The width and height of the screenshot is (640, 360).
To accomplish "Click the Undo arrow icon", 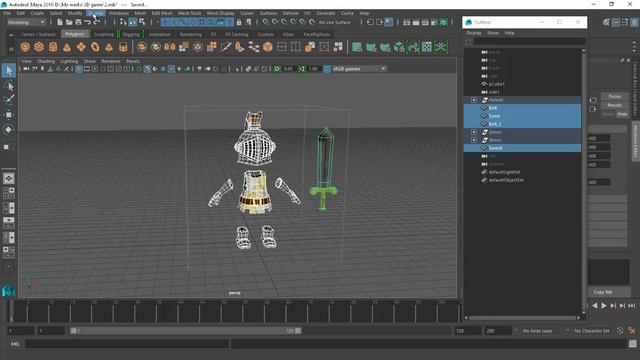I will [87, 22].
